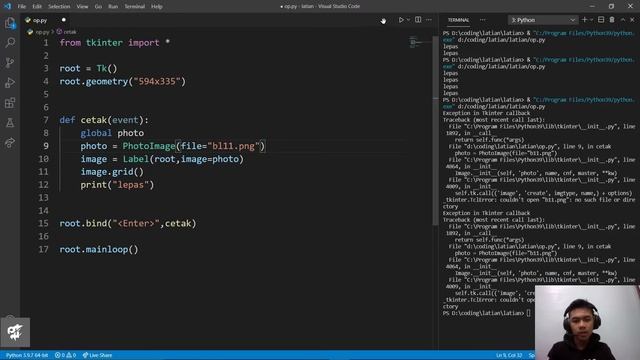
Task: Click the '<Enter>' bind event string
Action: [x=136, y=224]
